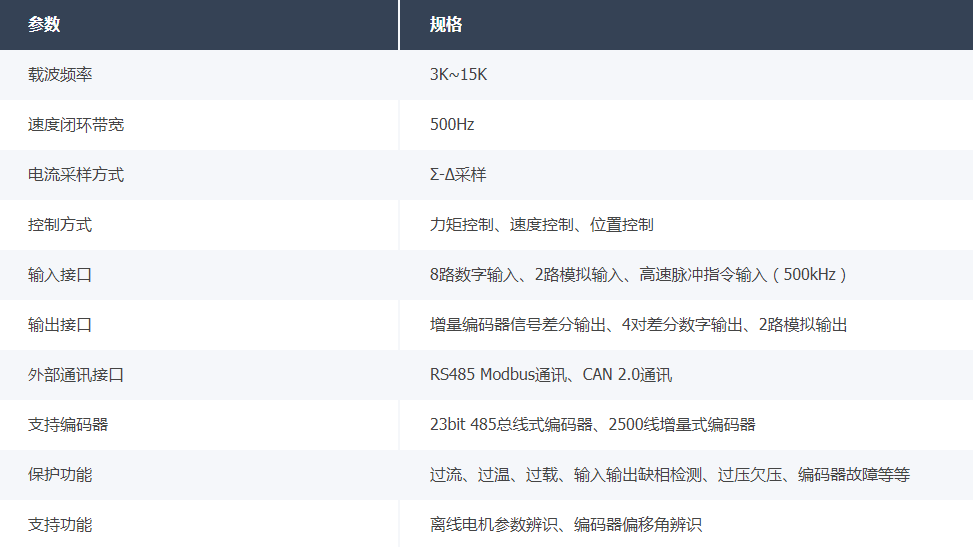Select the 输入接口 parameter cell
973x547 pixels.
pos(199,275)
